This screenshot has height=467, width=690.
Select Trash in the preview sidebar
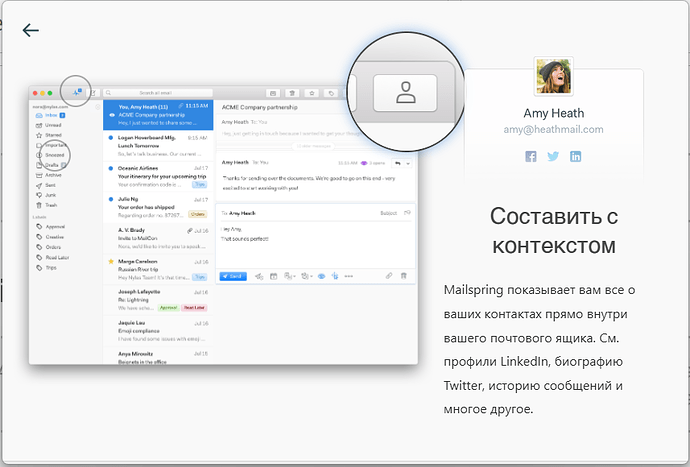click(47, 205)
